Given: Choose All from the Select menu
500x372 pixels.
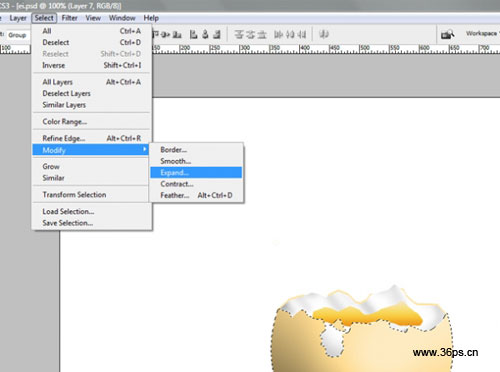Looking at the screenshot, I should (91, 31).
